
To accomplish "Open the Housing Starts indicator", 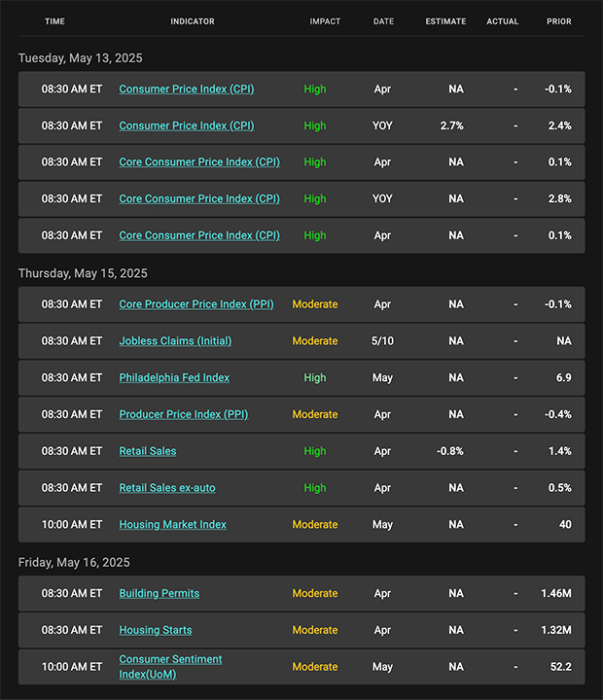I will point(156,630).
